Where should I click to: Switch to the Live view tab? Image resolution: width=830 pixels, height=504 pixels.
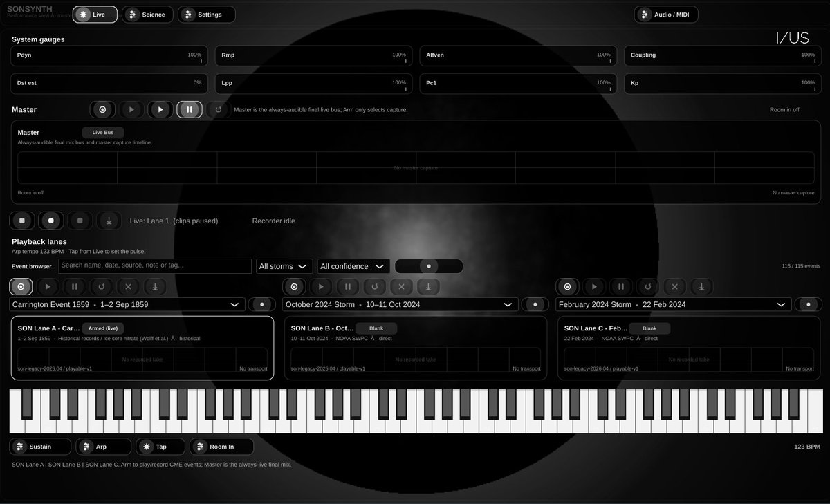pyautogui.click(x=95, y=15)
